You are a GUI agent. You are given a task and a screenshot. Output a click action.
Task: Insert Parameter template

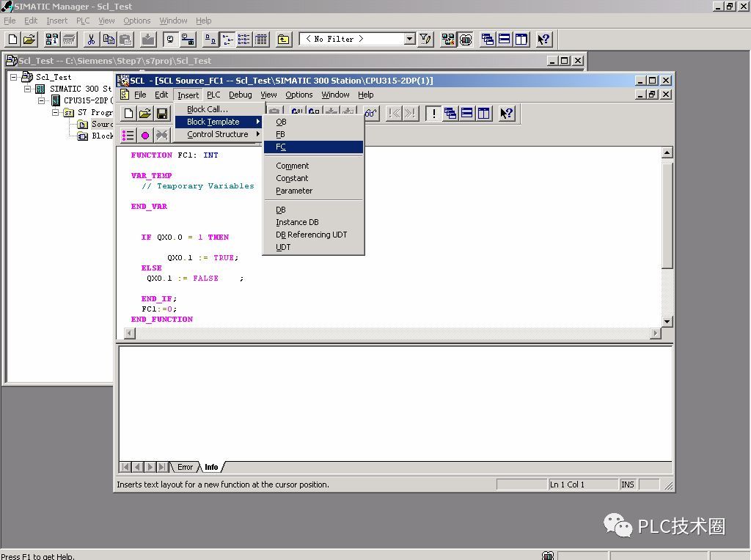(x=313, y=191)
